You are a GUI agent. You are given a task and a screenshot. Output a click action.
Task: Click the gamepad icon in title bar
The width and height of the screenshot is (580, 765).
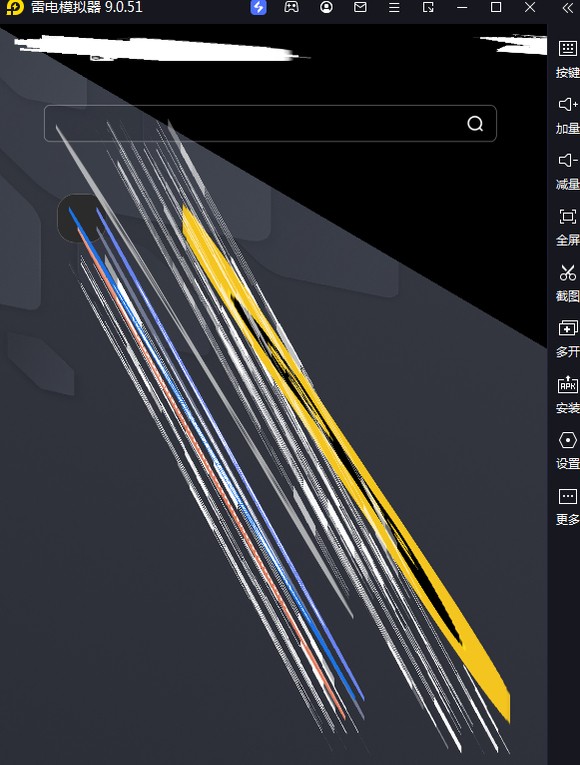tap(292, 7)
